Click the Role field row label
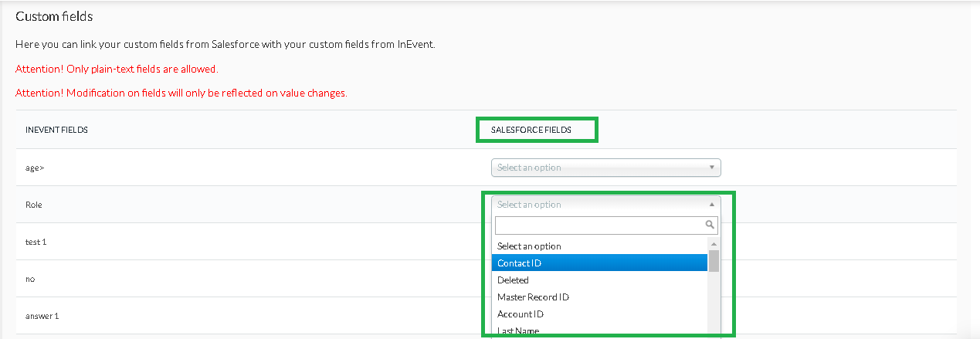Image resolution: width=980 pixels, height=339 pixels. 34,205
